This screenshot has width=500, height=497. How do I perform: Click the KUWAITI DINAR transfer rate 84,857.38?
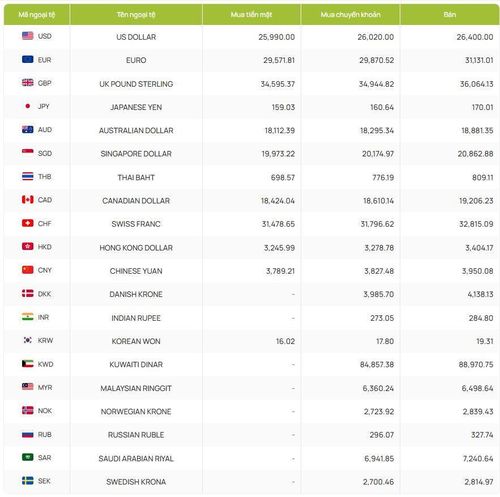coord(377,364)
